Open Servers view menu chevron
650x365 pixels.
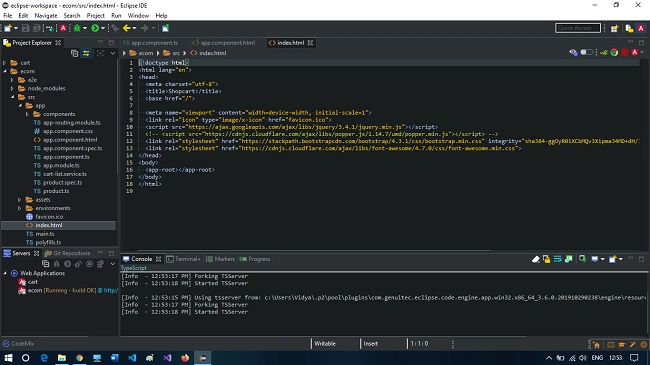[112, 264]
